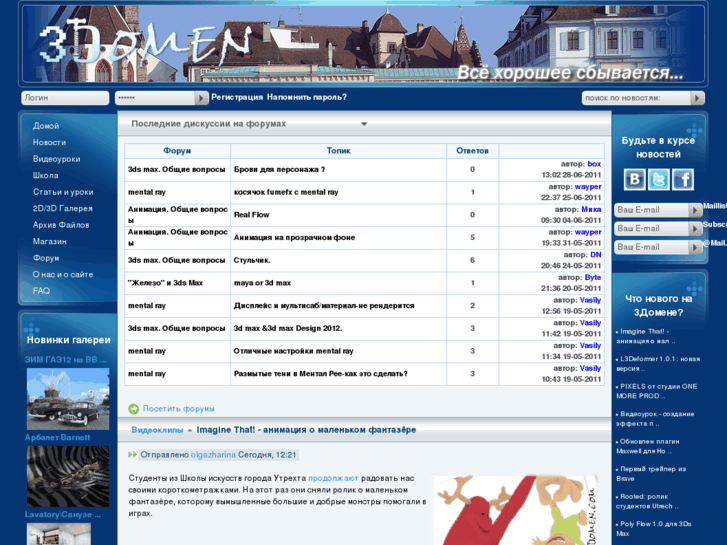Screen dimensions: 727x545
Task: Open Новости in the sidebar menu
Action: [x=49, y=142]
